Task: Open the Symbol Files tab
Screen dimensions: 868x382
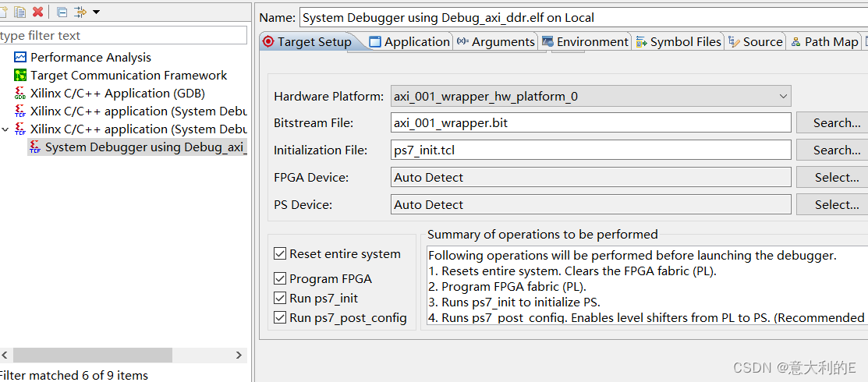Action: pos(678,41)
